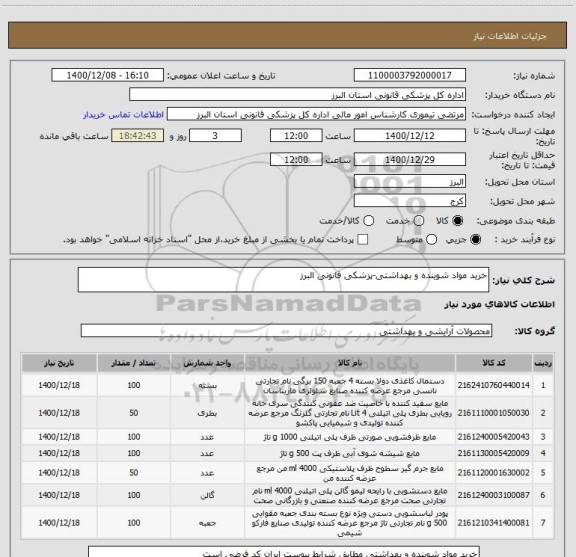Click the unit جعبه in row 7

tap(207, 522)
